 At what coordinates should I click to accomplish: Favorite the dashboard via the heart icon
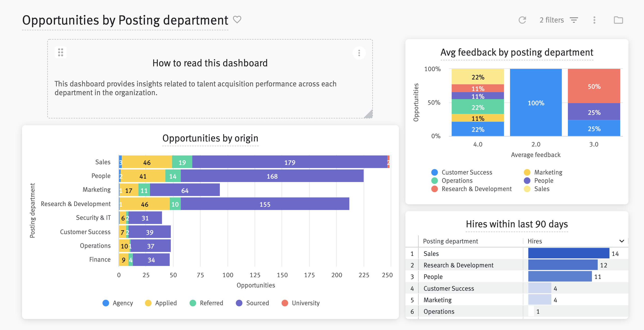point(237,19)
